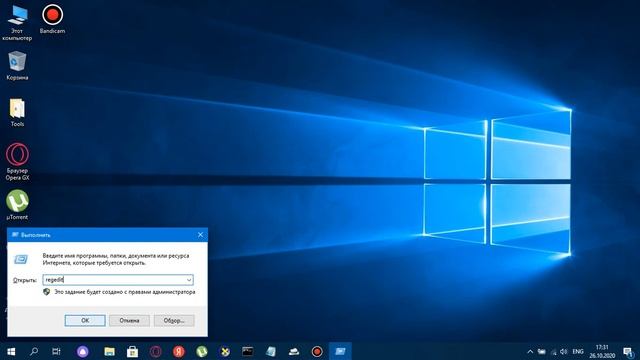Click the Run dialog program icon
The height and width of the screenshot is (360, 640).
21,259
